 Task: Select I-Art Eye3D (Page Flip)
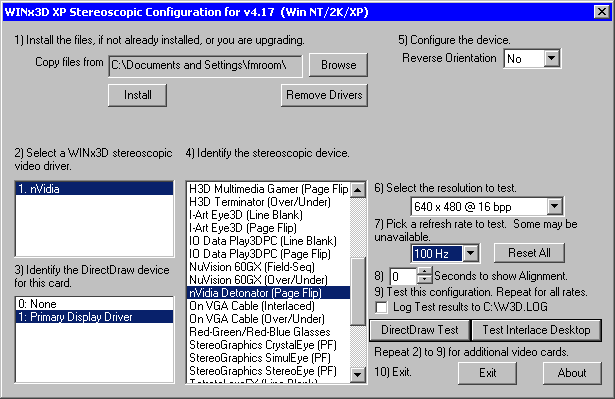268,228
